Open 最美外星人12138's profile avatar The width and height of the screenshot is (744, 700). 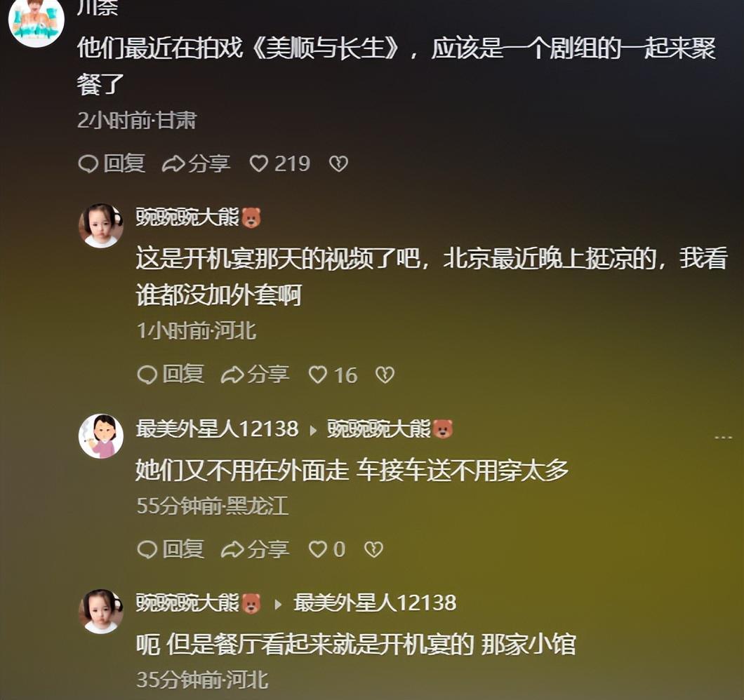pyautogui.click(x=101, y=436)
